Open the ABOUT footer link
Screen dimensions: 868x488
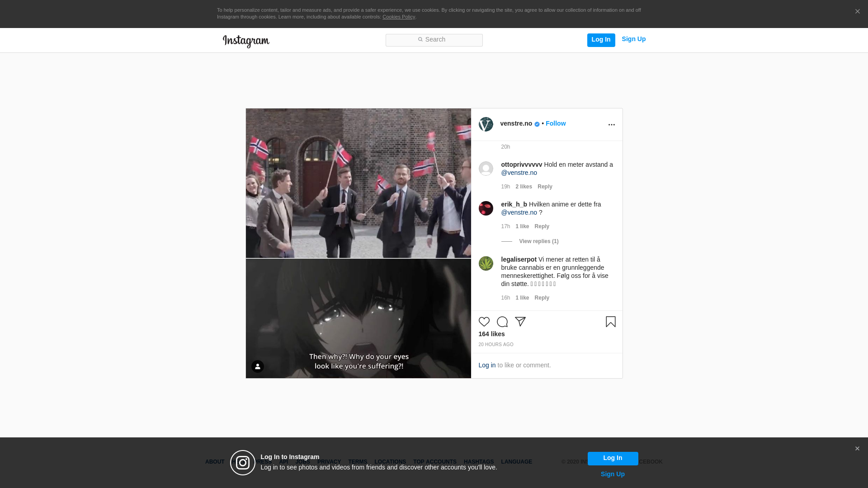pyautogui.click(x=215, y=462)
